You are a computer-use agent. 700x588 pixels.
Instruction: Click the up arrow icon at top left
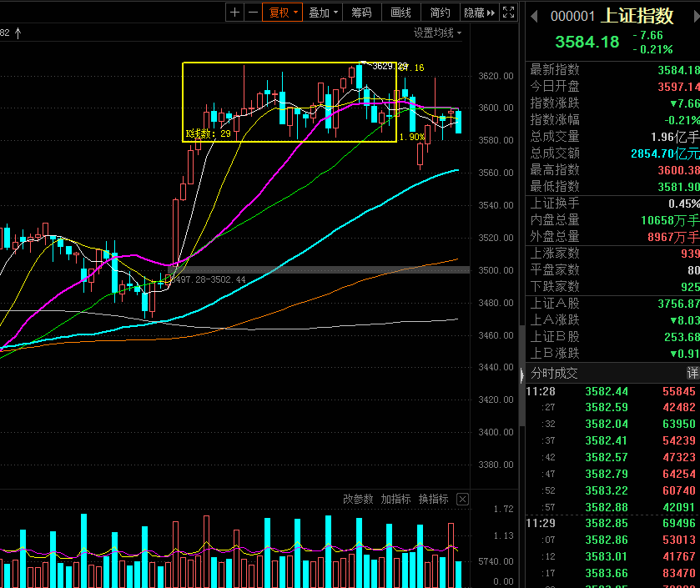18,33
